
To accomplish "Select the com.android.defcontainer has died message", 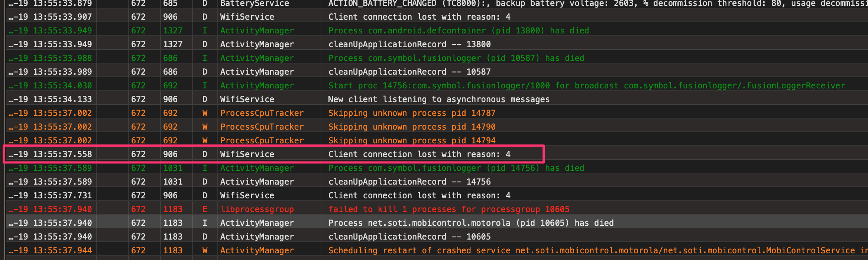I will (458, 31).
